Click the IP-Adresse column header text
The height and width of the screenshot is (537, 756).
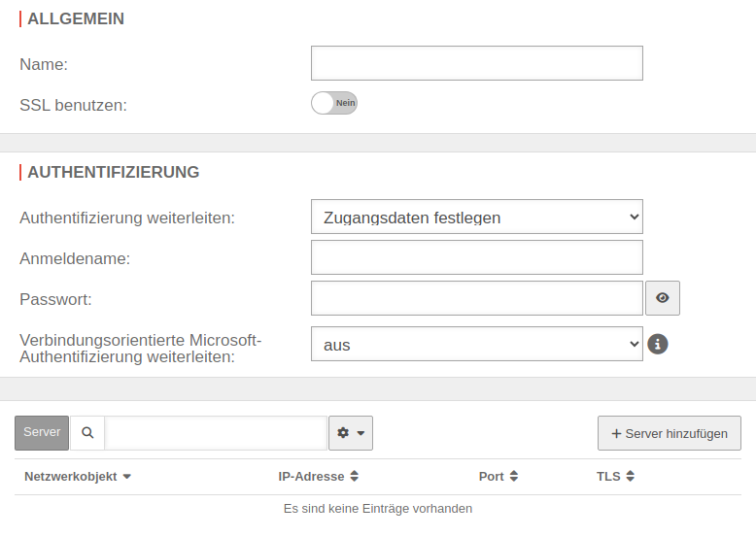pyautogui.click(x=311, y=477)
